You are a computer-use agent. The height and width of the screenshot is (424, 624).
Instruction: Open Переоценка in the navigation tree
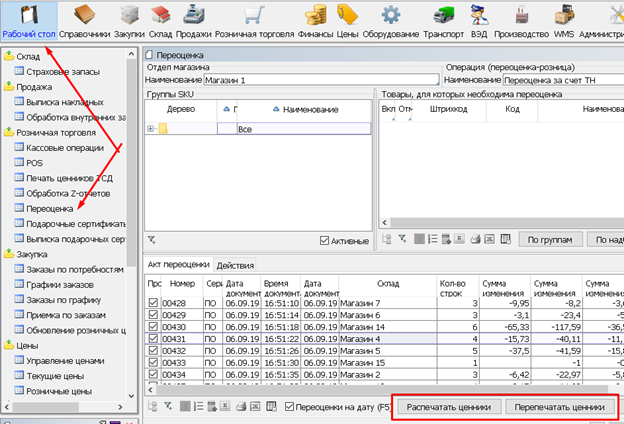[50, 208]
